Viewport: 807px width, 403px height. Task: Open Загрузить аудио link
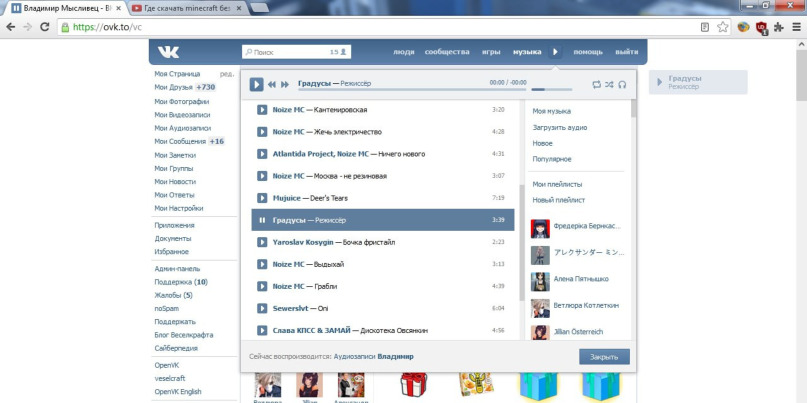[559, 127]
